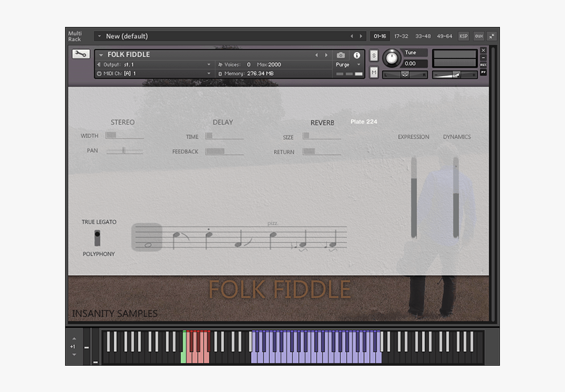
Task: Click the EXPRESSION vertical slider
Action: pos(414,198)
